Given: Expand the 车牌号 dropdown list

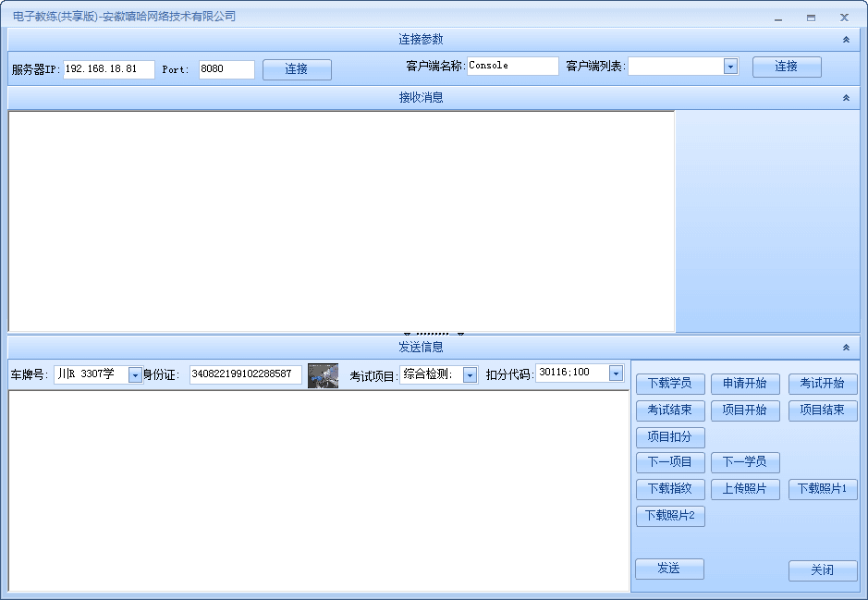Looking at the screenshot, I should [x=135, y=375].
